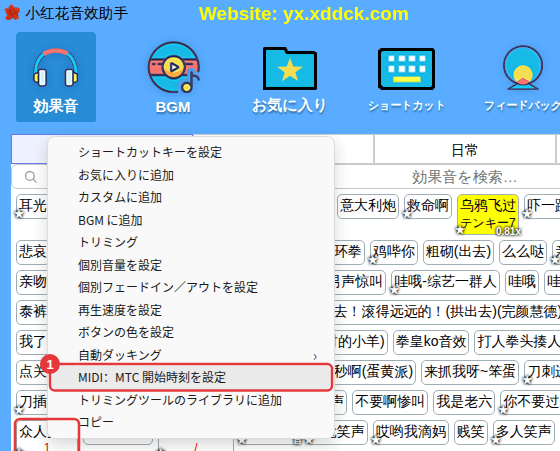Choose トリミング menu entry

pos(191,242)
